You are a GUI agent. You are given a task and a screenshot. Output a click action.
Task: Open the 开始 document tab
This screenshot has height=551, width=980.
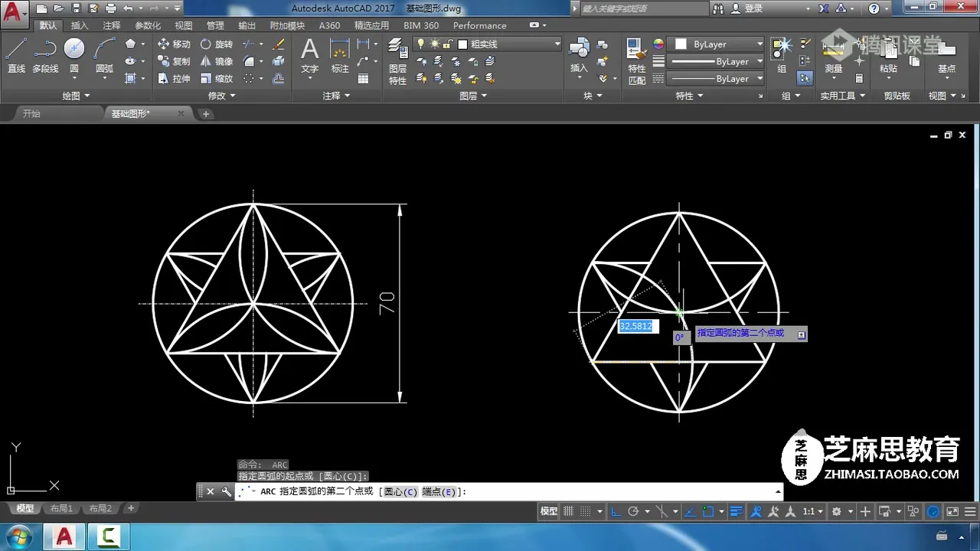click(31, 113)
